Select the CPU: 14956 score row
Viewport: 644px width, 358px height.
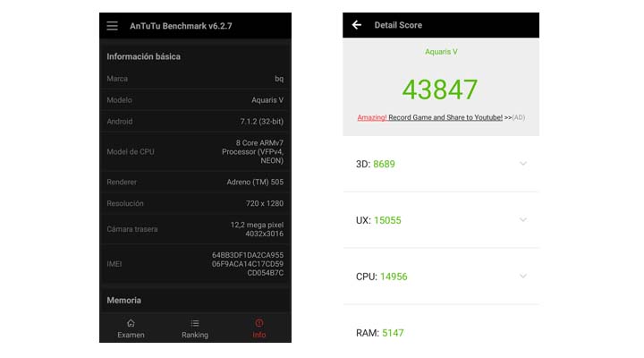(x=441, y=277)
